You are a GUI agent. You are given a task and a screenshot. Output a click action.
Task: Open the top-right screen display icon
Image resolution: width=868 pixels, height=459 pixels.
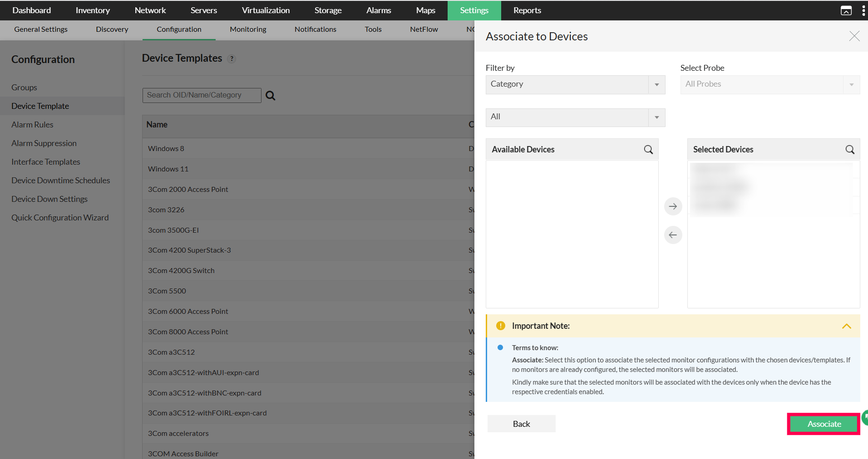point(846,10)
